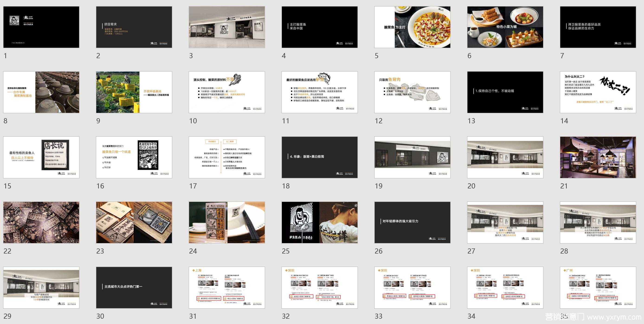Select slide 1 with the 太二 logo cover
Viewport: 644px width, 324px height.
tap(41, 27)
